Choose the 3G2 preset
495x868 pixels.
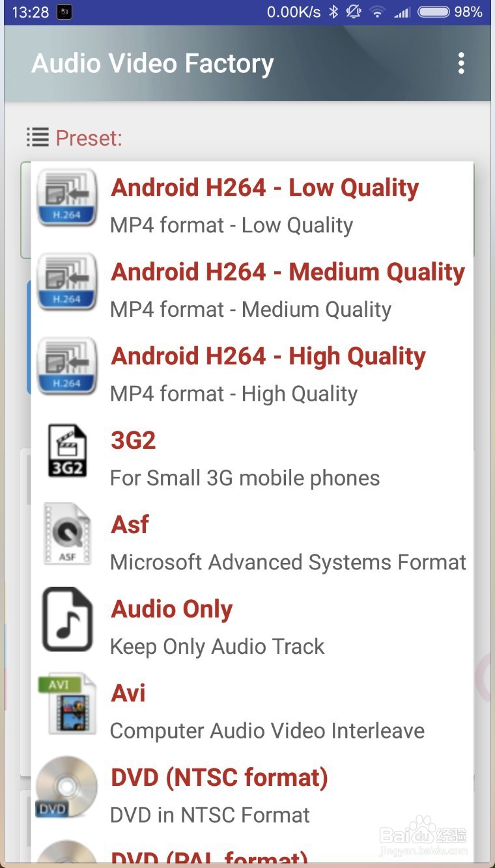pos(252,457)
